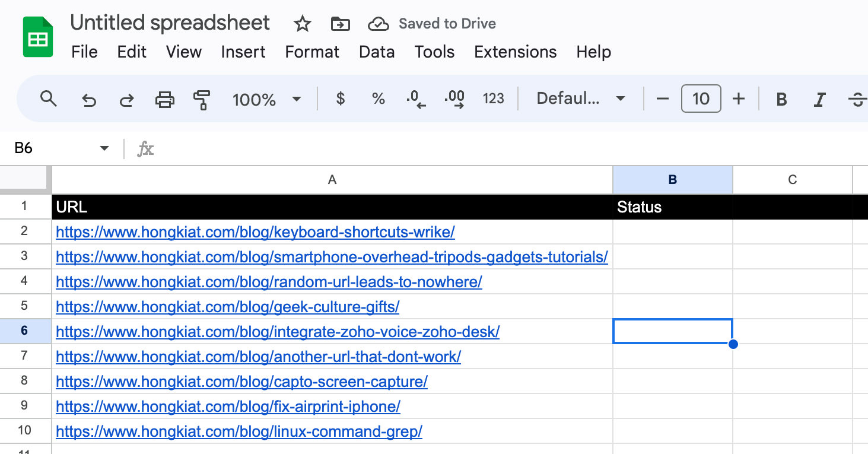The height and width of the screenshot is (454, 868).
Task: Increase font size with plus button
Action: coord(739,99)
